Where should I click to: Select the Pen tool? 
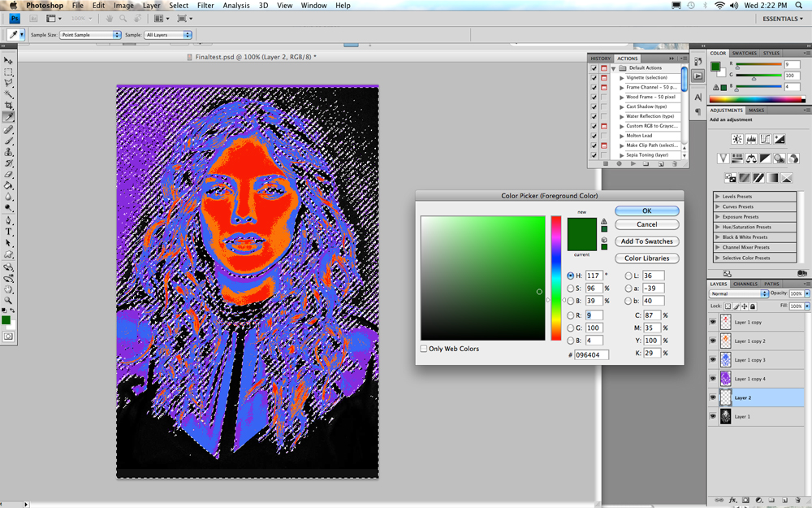(x=8, y=221)
